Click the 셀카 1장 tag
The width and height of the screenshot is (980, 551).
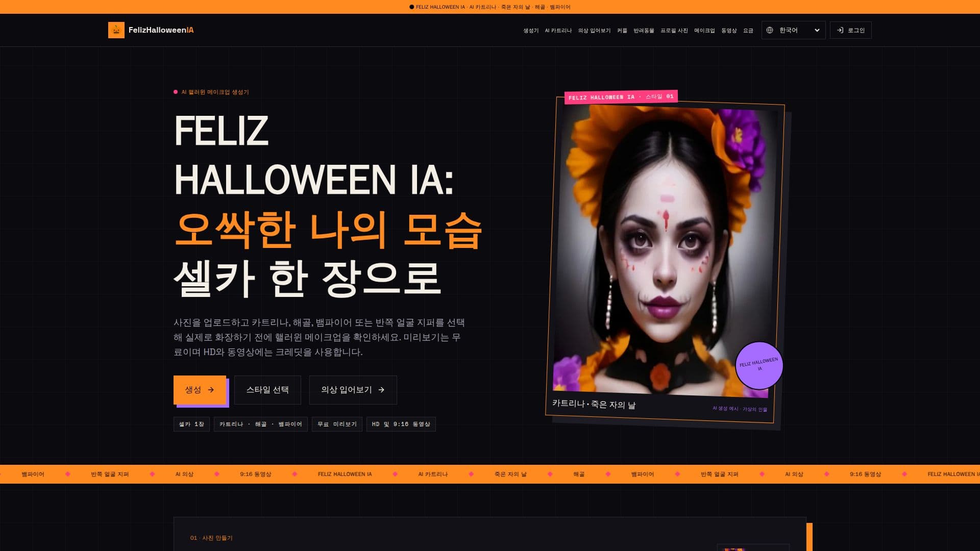click(191, 424)
